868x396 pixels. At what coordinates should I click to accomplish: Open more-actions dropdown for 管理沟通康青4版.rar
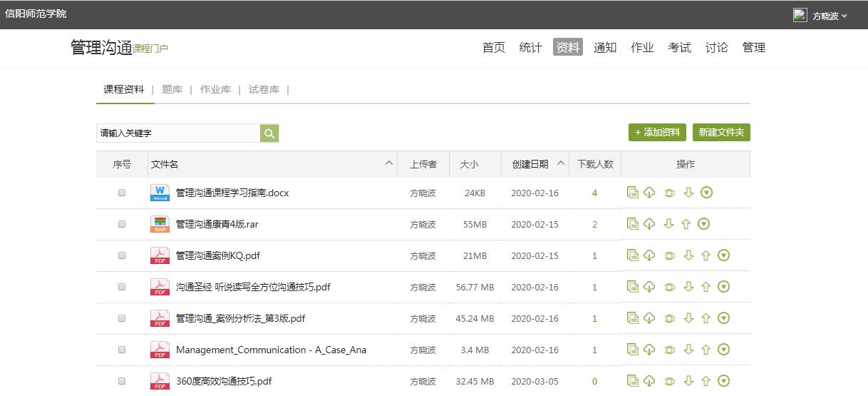[x=703, y=224]
